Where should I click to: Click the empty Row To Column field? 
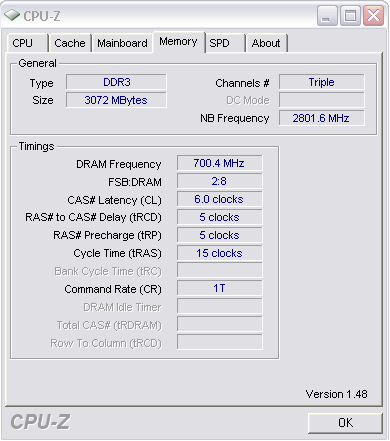coord(220,342)
